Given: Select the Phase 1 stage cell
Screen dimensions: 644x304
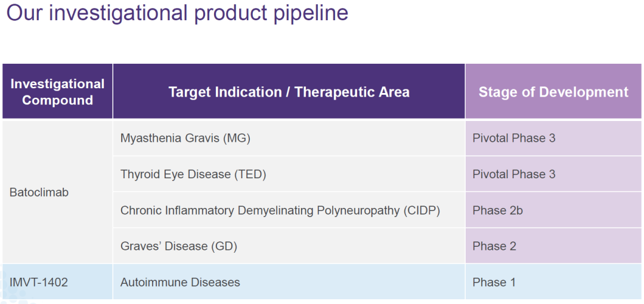Looking at the screenshot, I should click(x=494, y=282).
